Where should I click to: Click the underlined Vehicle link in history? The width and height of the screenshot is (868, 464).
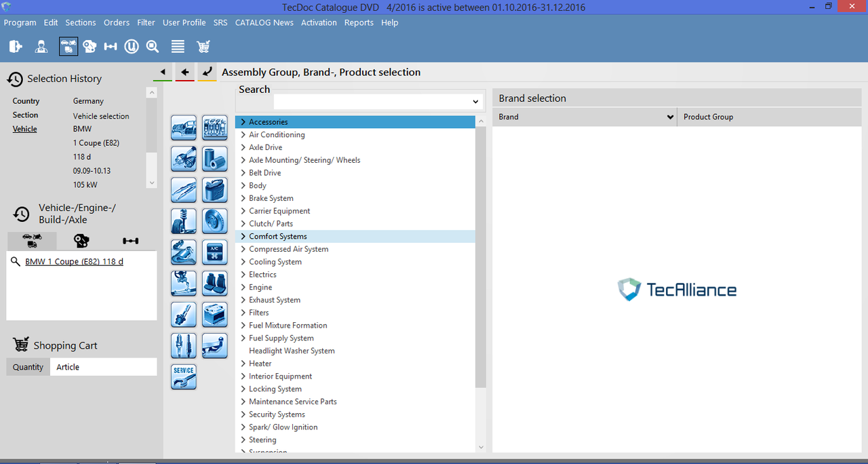click(25, 129)
